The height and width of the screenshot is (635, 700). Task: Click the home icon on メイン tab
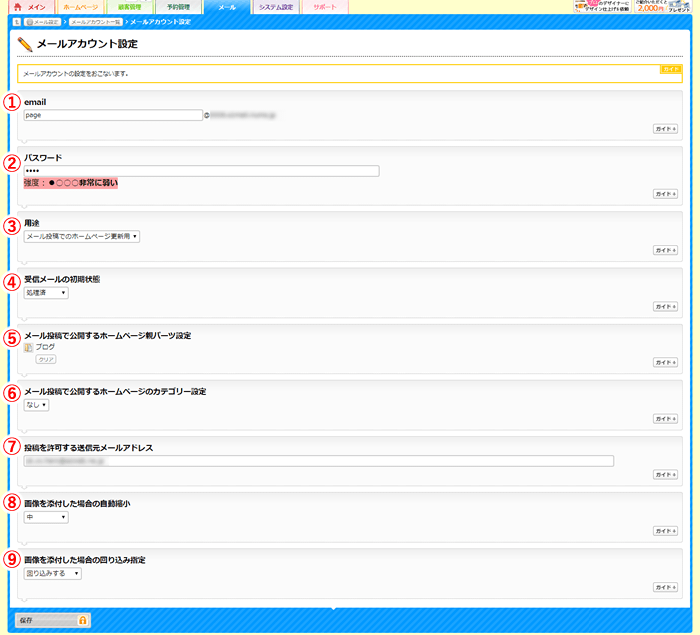pos(17,7)
